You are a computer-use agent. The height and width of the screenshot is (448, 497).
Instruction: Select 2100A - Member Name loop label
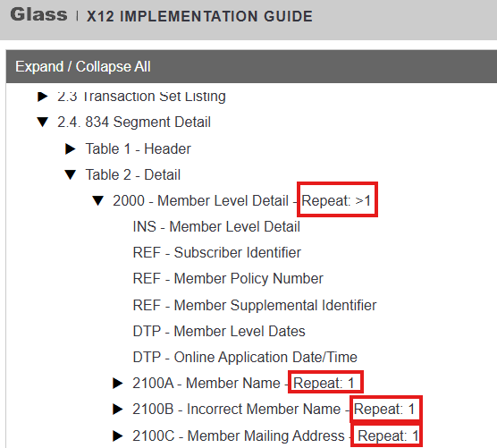206,383
